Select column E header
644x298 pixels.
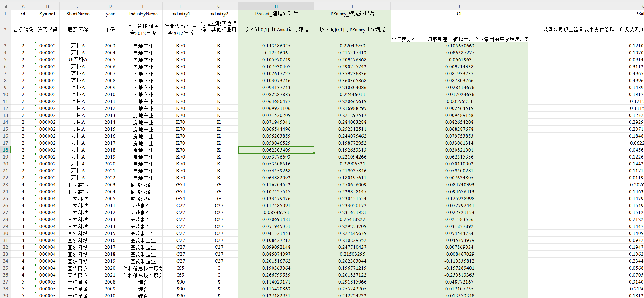coord(143,6)
